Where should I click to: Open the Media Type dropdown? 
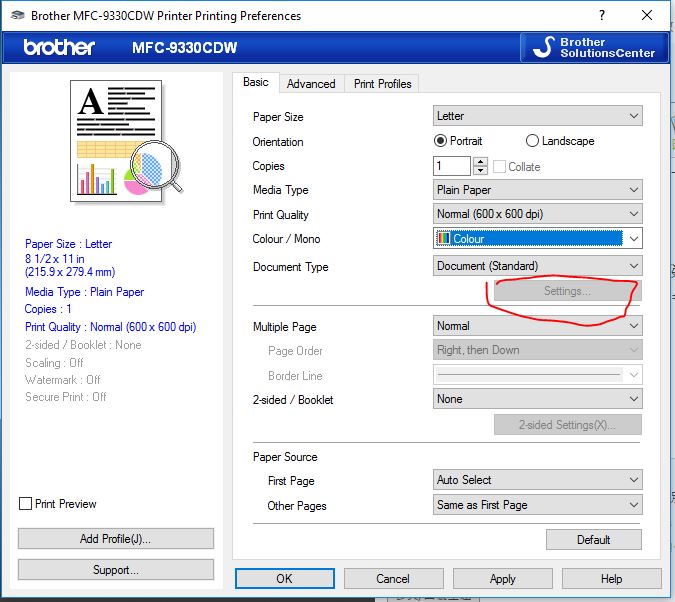pos(538,190)
